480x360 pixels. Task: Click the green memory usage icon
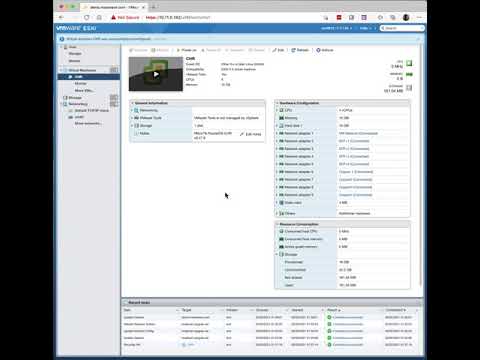(x=409, y=75)
